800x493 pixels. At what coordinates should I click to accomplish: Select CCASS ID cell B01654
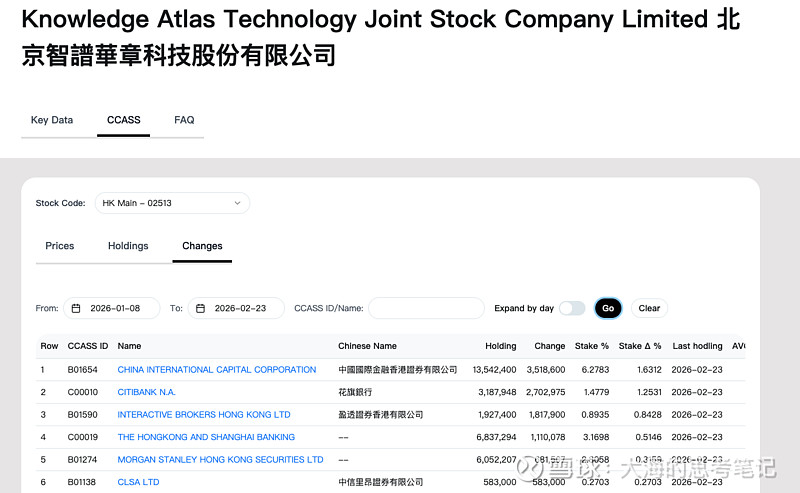pyautogui.click(x=82, y=369)
